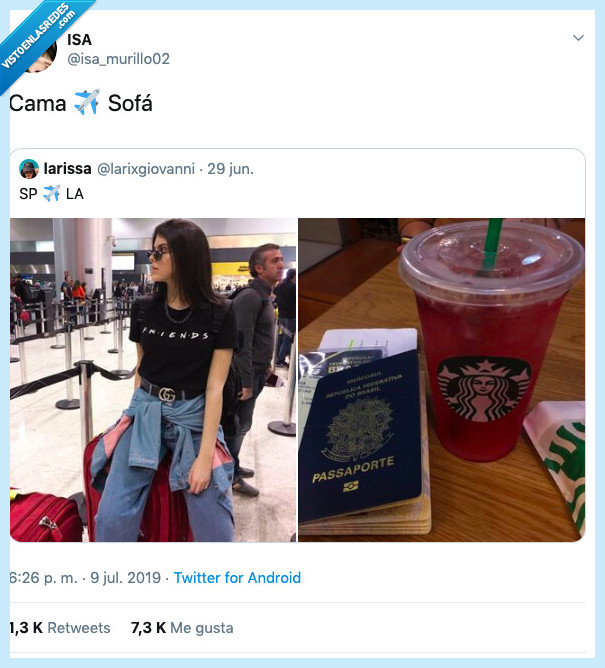
Task: Open the passport and Starbucks drink photo
Action: (441, 380)
